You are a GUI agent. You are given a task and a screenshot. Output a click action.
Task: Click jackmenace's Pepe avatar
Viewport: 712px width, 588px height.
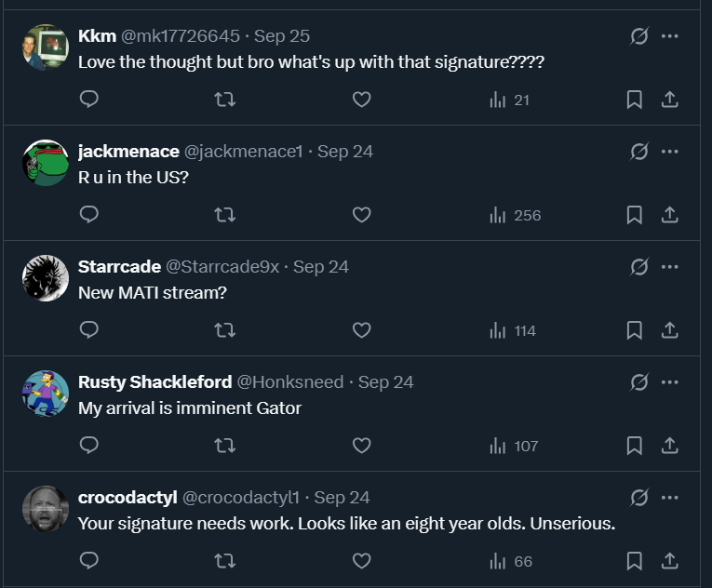(46, 163)
